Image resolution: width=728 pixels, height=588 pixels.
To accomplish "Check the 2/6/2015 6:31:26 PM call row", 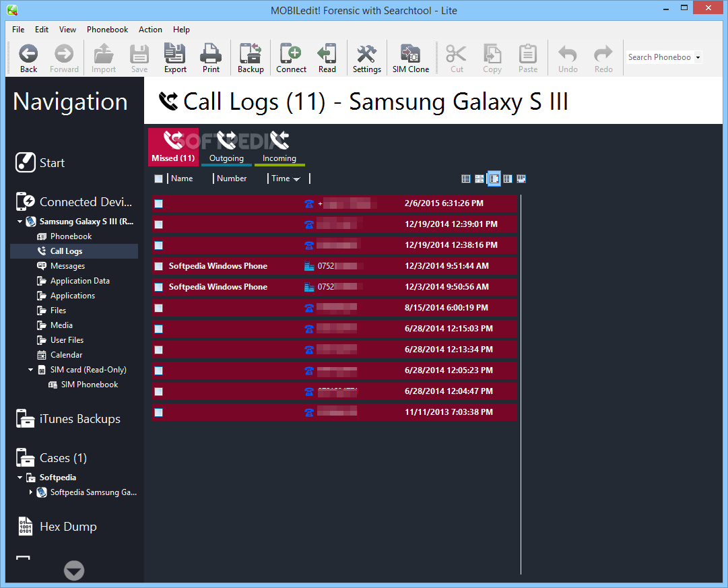I will [158, 203].
